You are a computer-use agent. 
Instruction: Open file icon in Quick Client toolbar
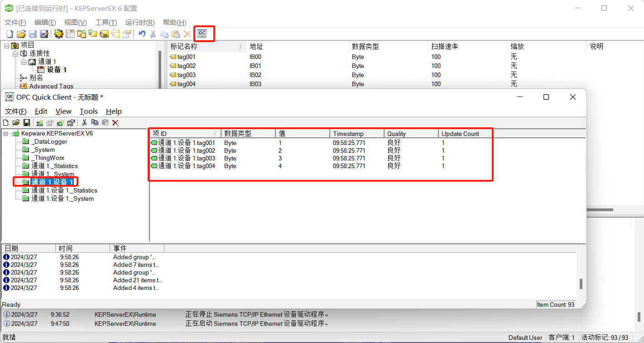click(16, 123)
